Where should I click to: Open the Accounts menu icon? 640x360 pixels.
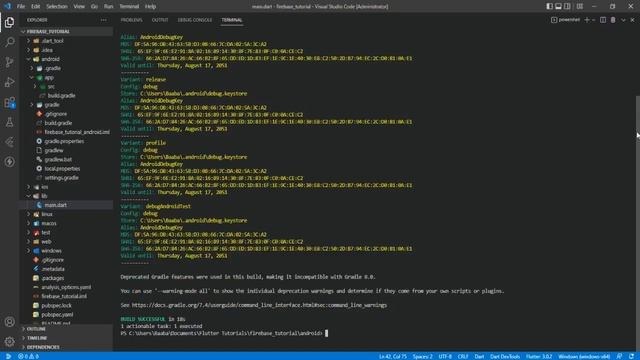[9, 322]
